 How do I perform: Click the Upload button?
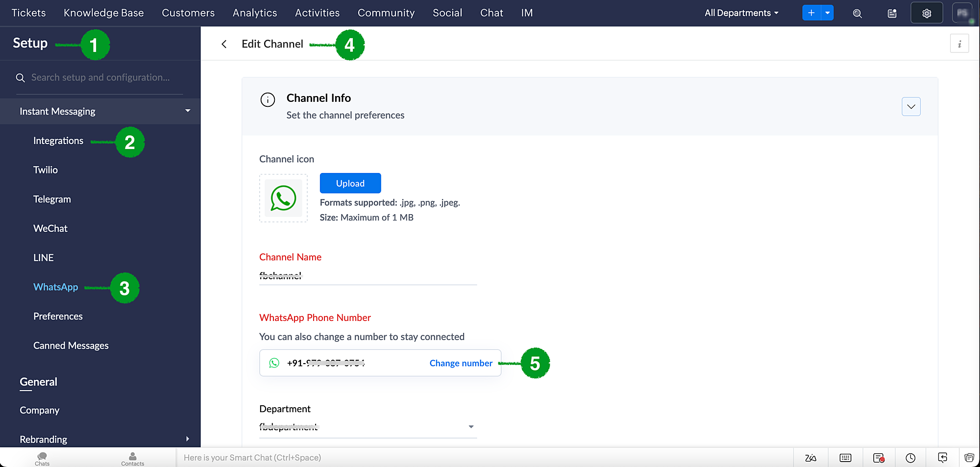(x=350, y=183)
